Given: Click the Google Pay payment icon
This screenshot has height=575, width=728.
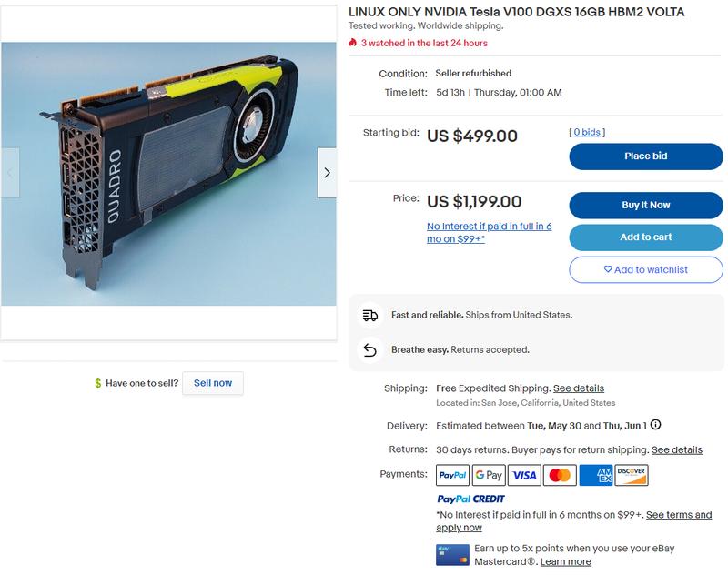Looking at the screenshot, I should (x=489, y=475).
